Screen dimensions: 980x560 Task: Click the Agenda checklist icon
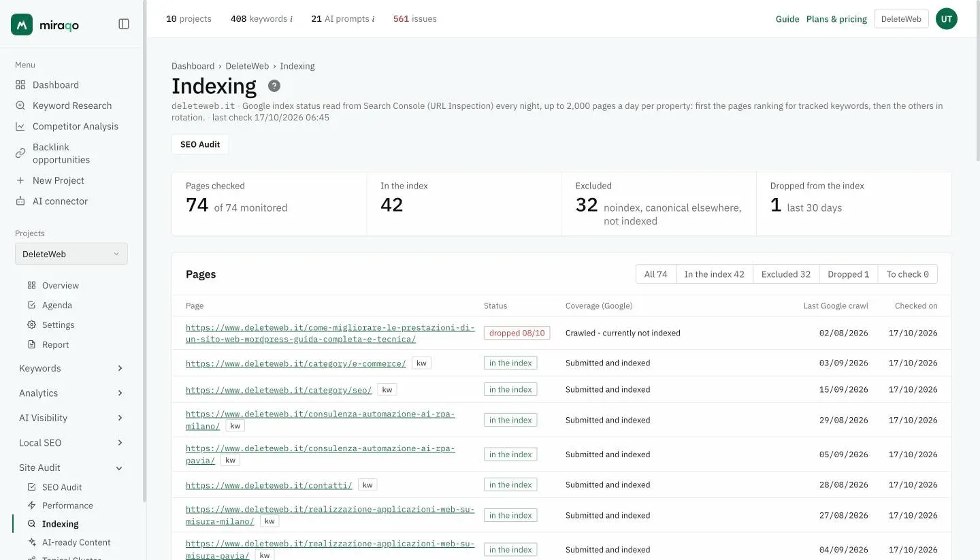(31, 306)
